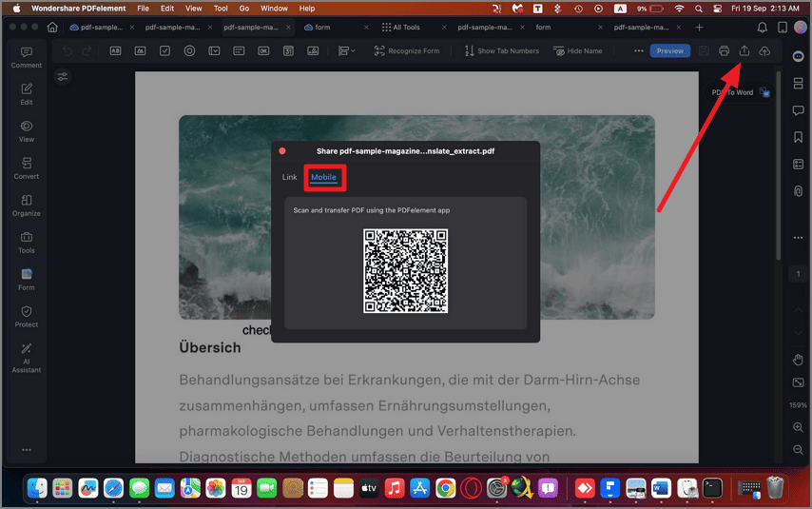
Task: Launch the AI Assistant from sidebar
Action: pyautogui.click(x=27, y=358)
